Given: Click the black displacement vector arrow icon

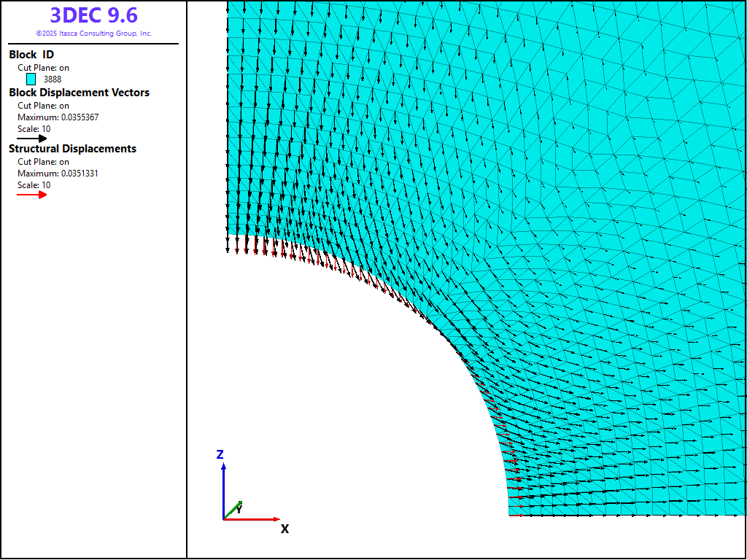Looking at the screenshot, I should 32,138.
